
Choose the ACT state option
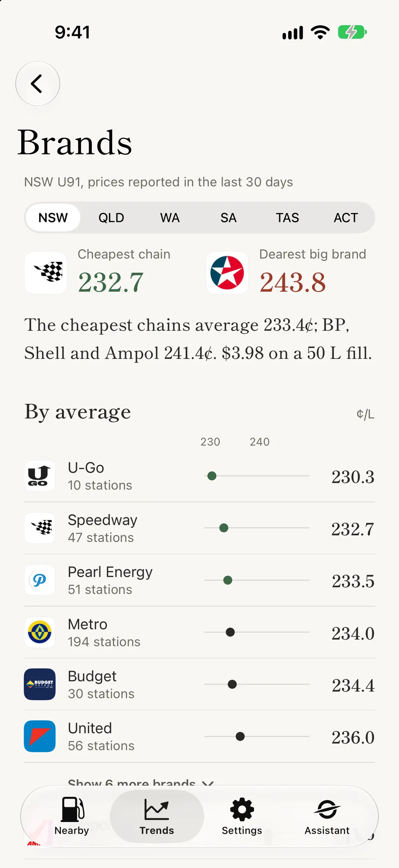[346, 218]
